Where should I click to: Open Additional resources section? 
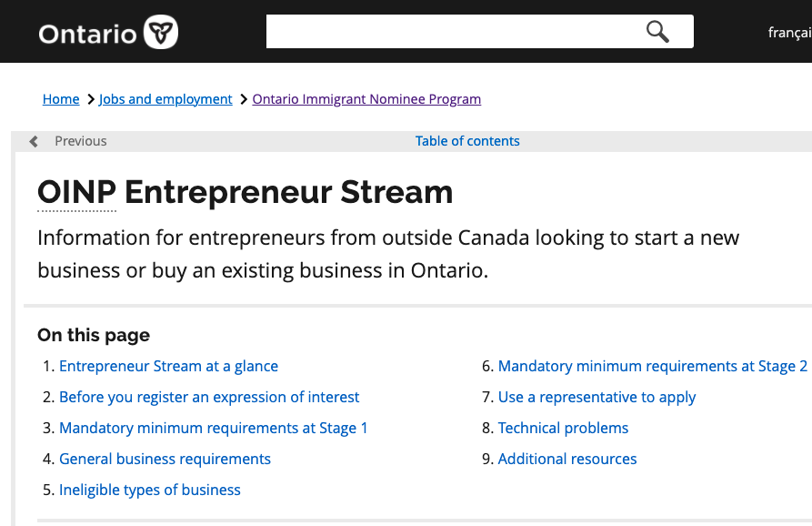[567, 459]
